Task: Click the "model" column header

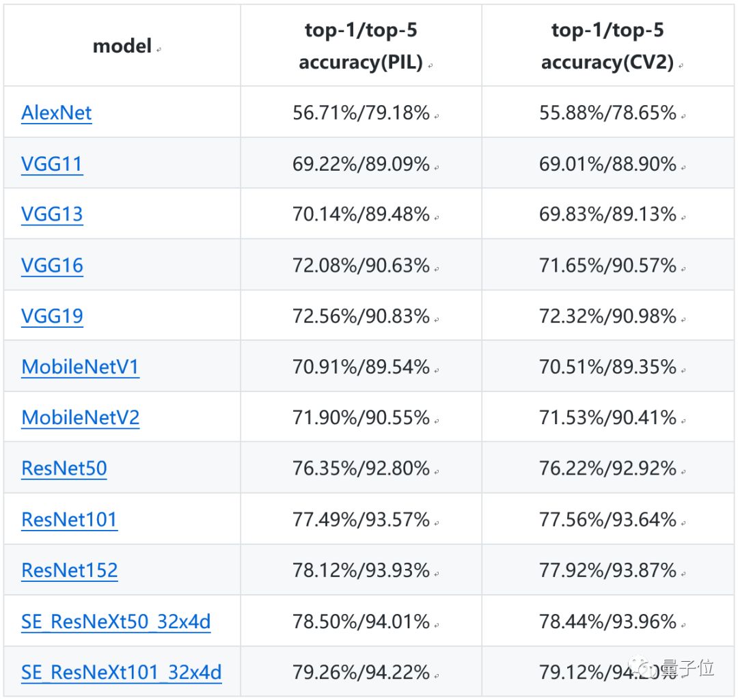Action: 122,46
